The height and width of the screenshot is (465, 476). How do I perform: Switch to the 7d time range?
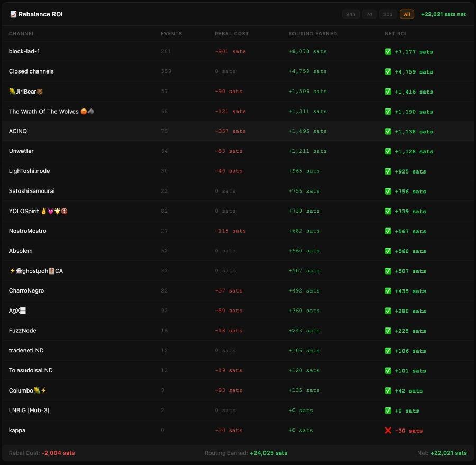coord(369,14)
